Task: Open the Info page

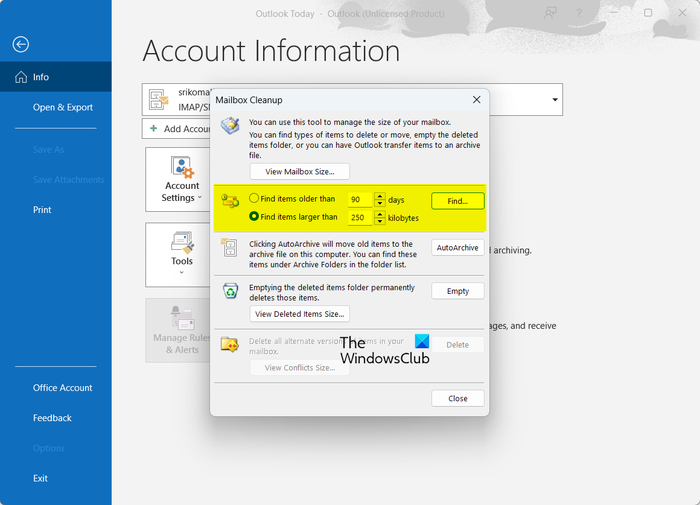Action: pyautogui.click(x=56, y=77)
